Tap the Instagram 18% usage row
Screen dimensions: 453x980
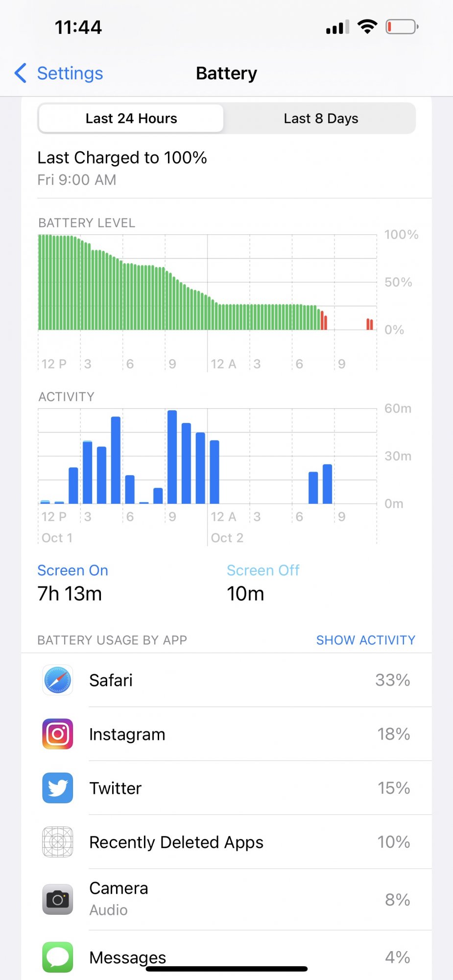point(227,734)
